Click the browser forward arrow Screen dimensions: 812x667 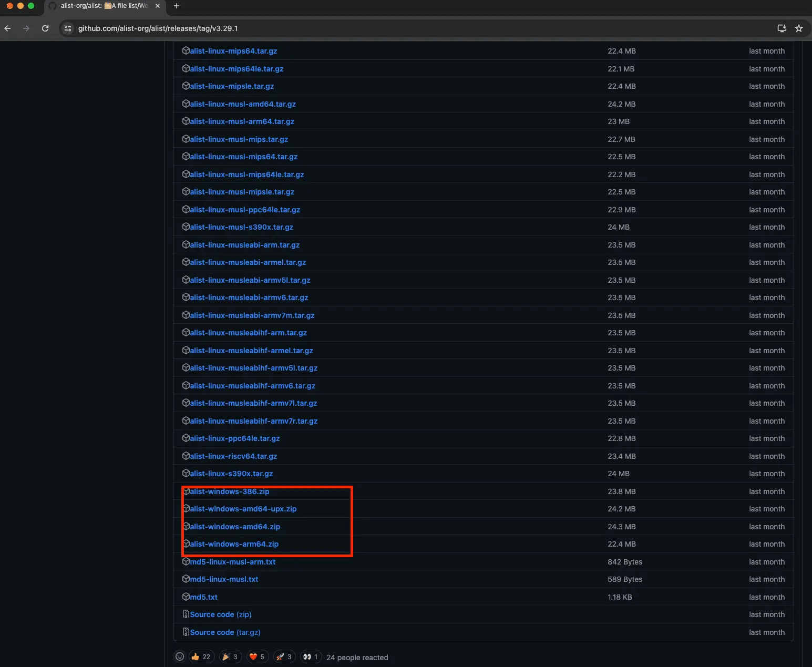26,28
